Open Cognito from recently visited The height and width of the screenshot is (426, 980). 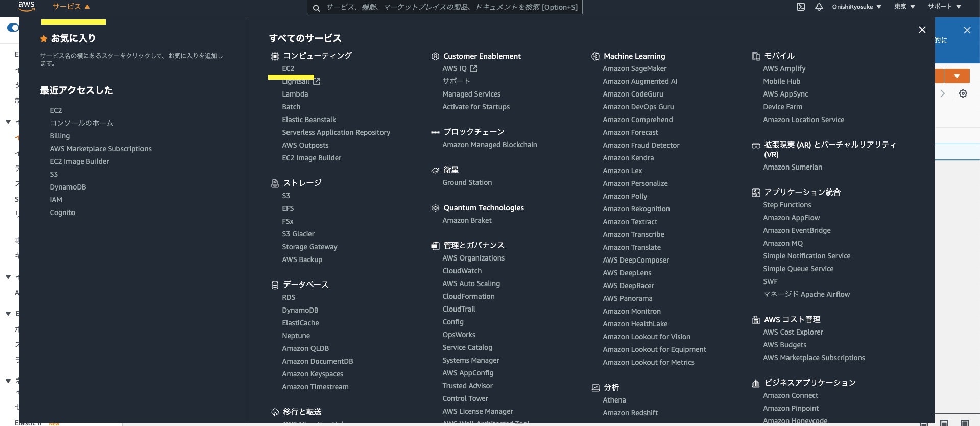[62, 212]
